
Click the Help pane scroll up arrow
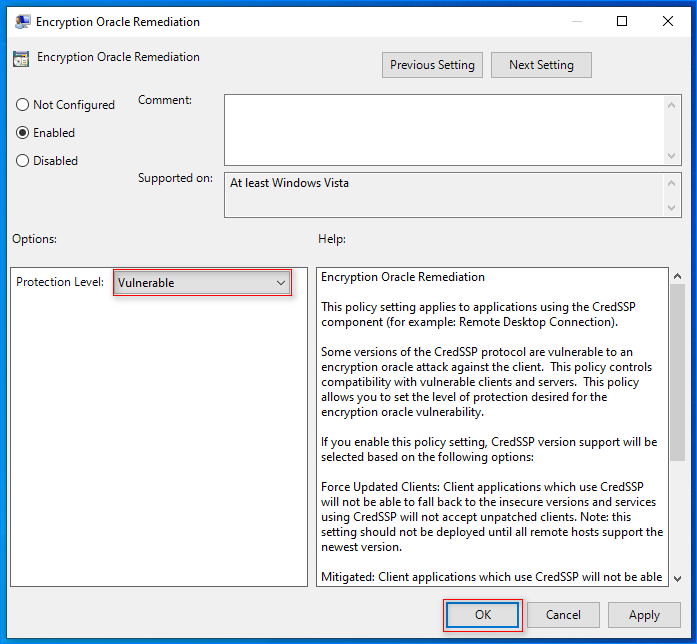click(x=677, y=276)
